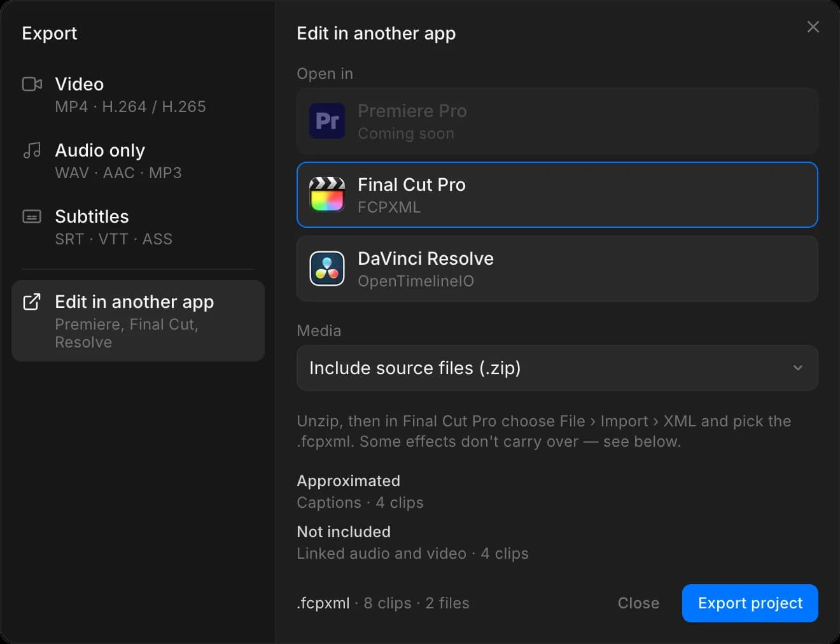The image size is (840, 644).
Task: Click the external-link icon for Edit in another app
Action: click(32, 302)
